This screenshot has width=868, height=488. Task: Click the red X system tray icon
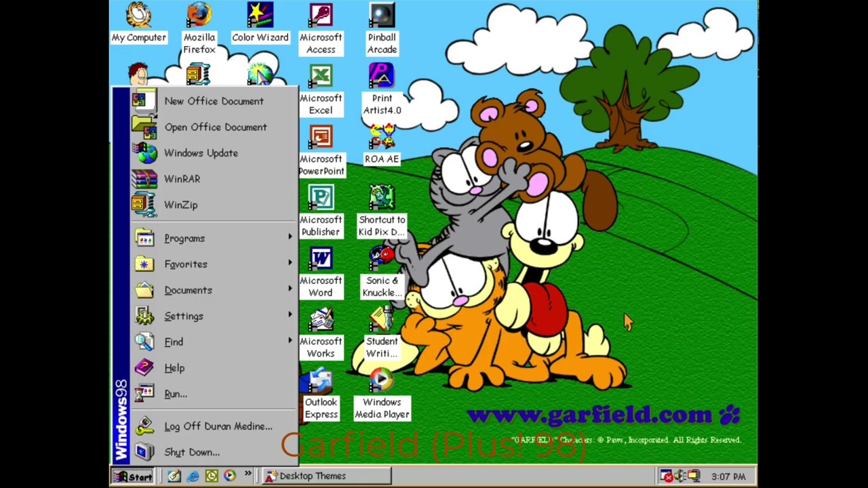[667, 476]
